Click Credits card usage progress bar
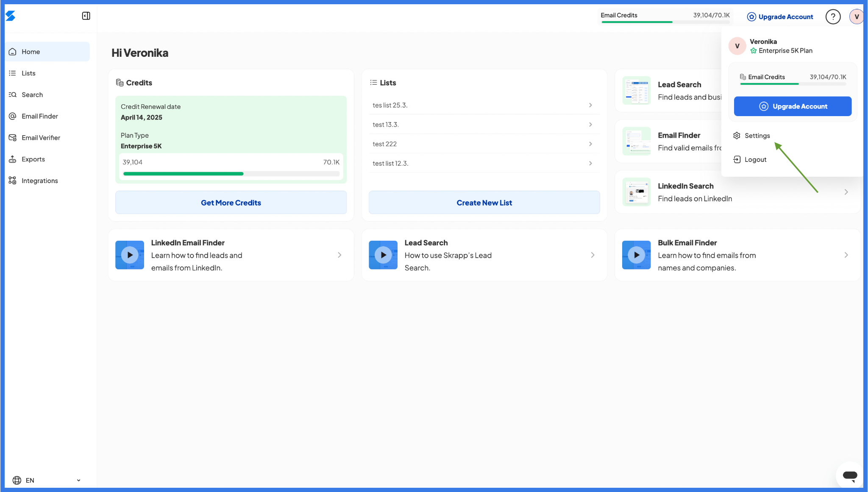The width and height of the screenshot is (868, 492). (x=231, y=174)
